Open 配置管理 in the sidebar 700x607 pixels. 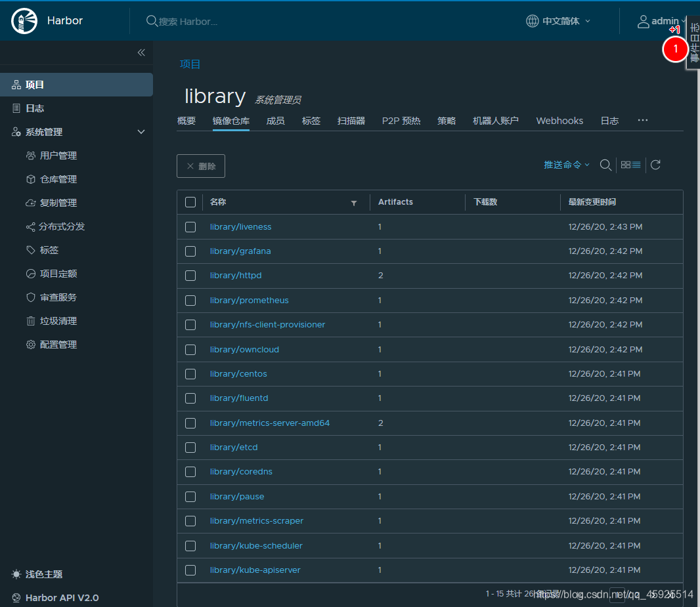58,345
